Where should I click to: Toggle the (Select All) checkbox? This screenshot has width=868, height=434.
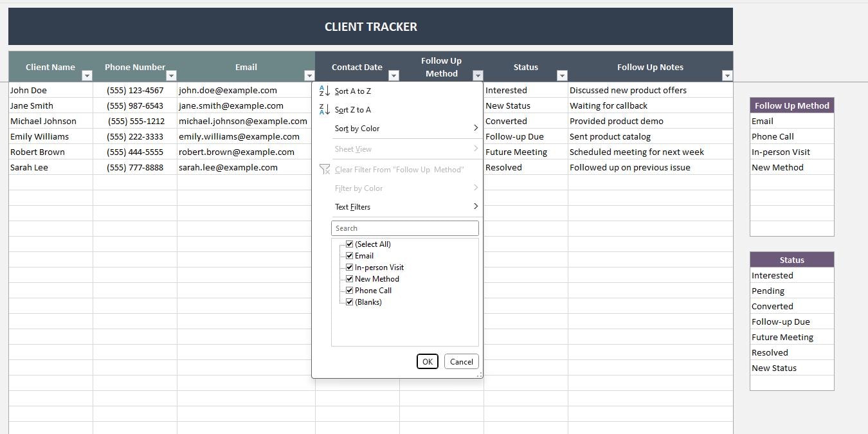point(349,244)
